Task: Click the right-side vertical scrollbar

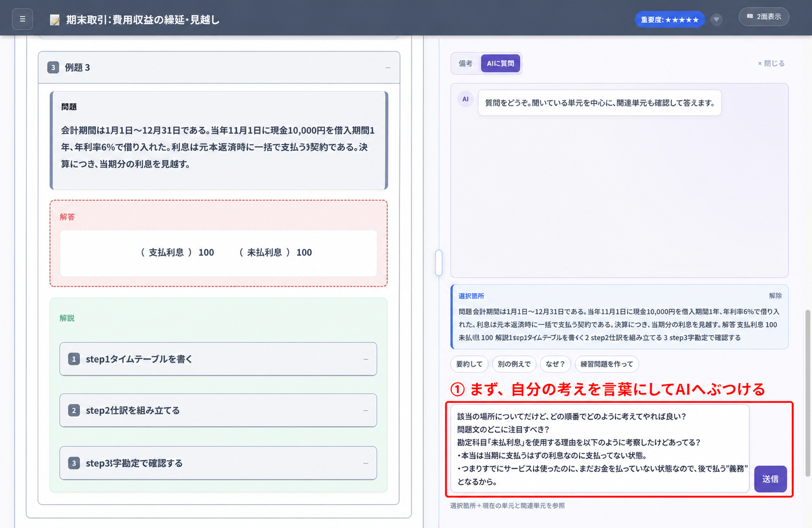Action: [x=808, y=393]
